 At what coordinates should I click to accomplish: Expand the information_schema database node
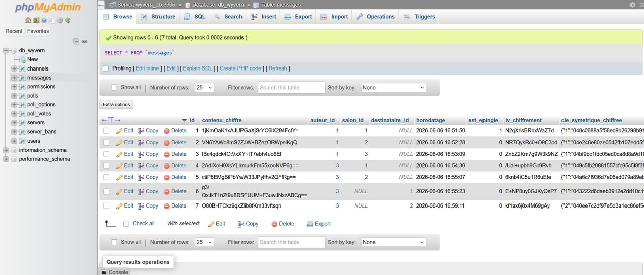[6, 150]
